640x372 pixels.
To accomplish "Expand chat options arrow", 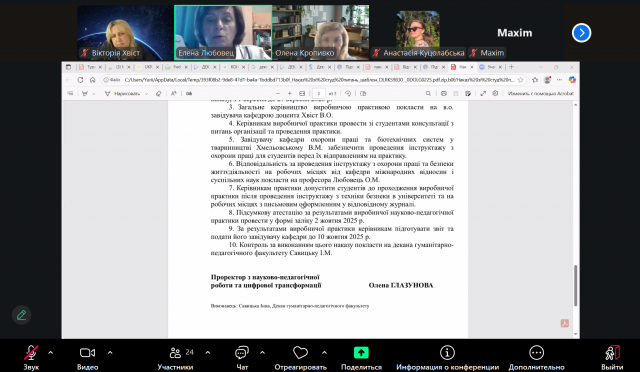I will coord(262,352).
